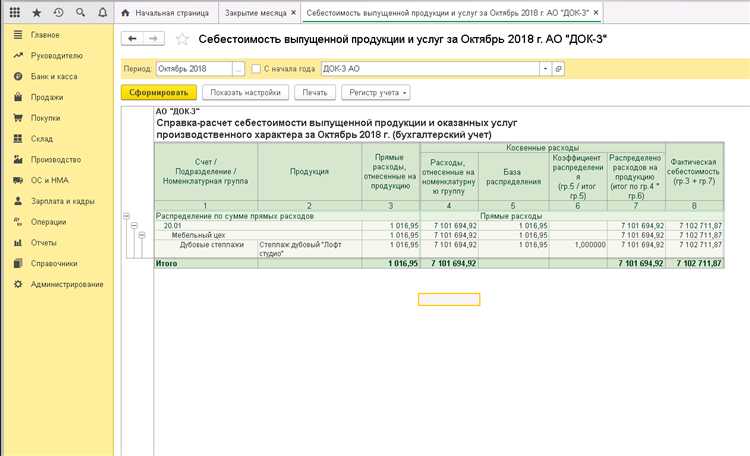Select the Дубовые стеллажи row cell
This screenshot has width=750, height=456.
tap(206, 249)
